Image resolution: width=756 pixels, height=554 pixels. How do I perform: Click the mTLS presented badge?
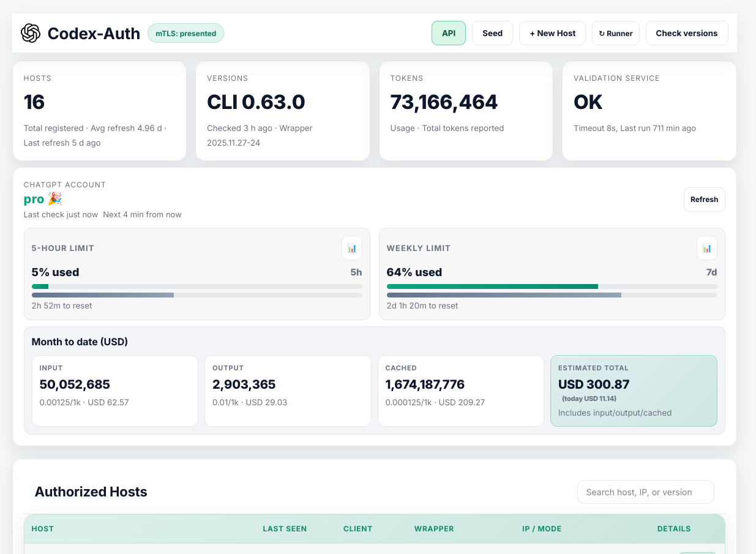185,34
